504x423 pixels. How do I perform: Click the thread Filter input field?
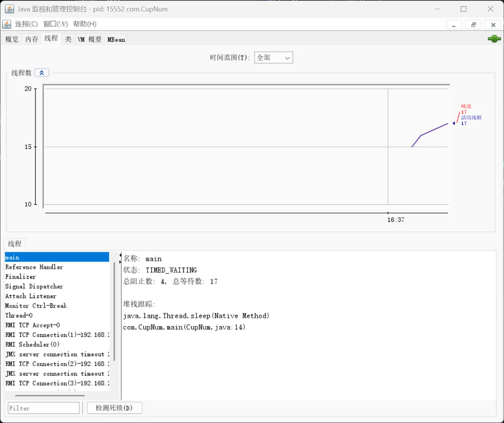[x=44, y=408]
